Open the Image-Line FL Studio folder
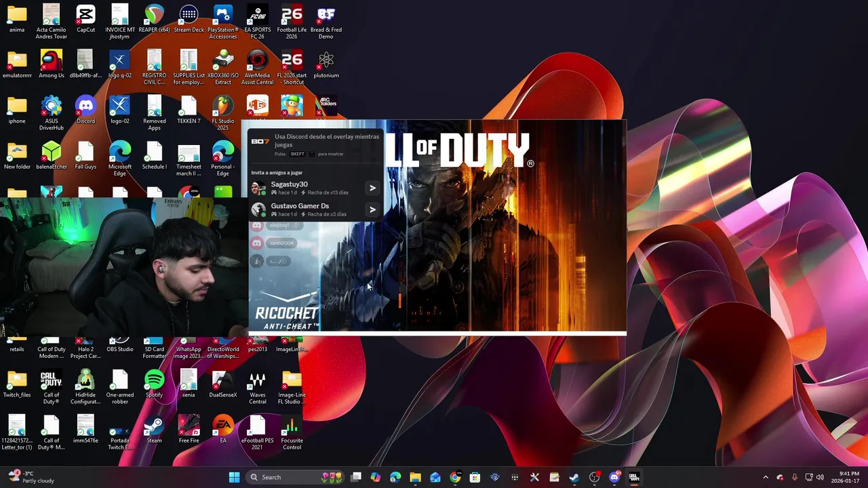The height and width of the screenshot is (488, 868). coord(292,387)
